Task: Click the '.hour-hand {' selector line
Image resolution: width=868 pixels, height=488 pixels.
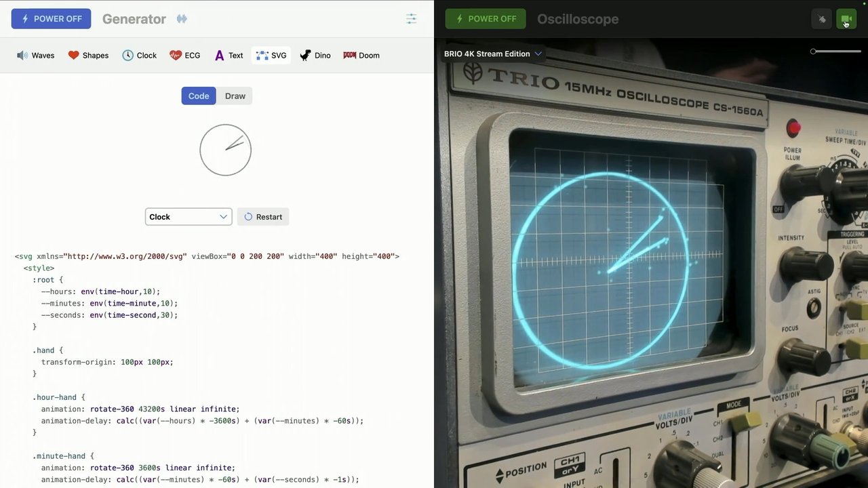Action: (x=59, y=397)
